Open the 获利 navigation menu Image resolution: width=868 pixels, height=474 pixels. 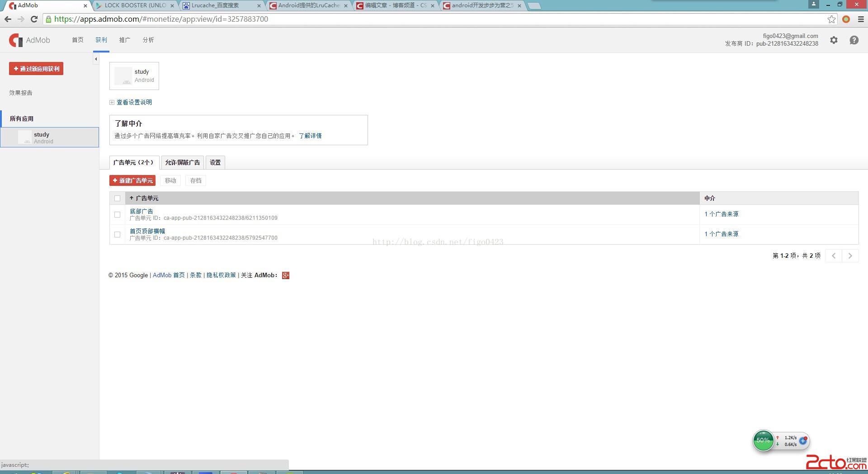tap(101, 40)
